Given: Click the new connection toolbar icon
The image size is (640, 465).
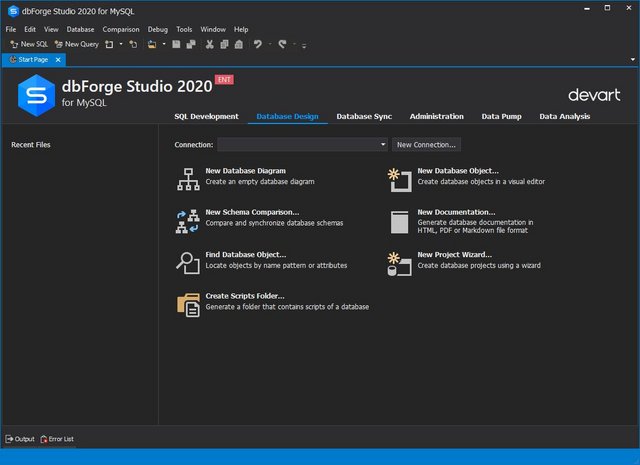Looking at the screenshot, I should click(133, 44).
